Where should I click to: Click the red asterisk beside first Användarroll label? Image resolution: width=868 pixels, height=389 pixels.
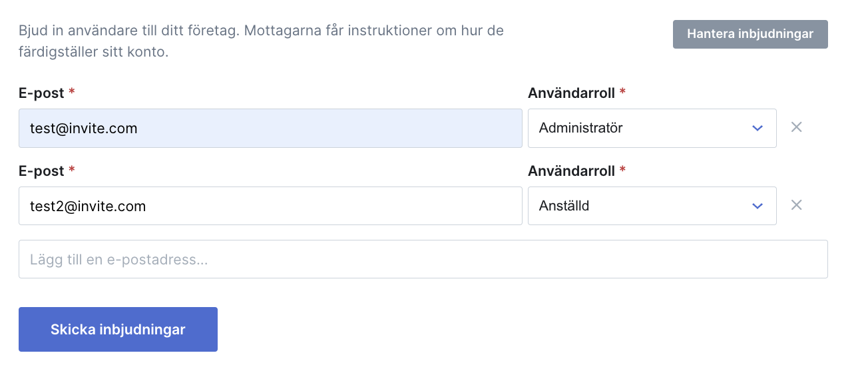point(622,92)
